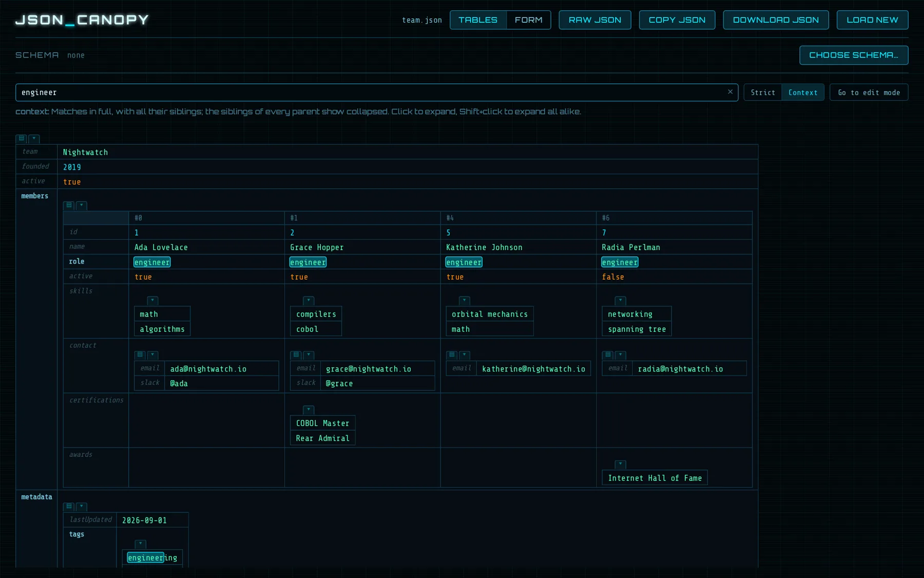
Task: Click Ada Lovelace's highlighted engineer role
Action: tap(152, 262)
